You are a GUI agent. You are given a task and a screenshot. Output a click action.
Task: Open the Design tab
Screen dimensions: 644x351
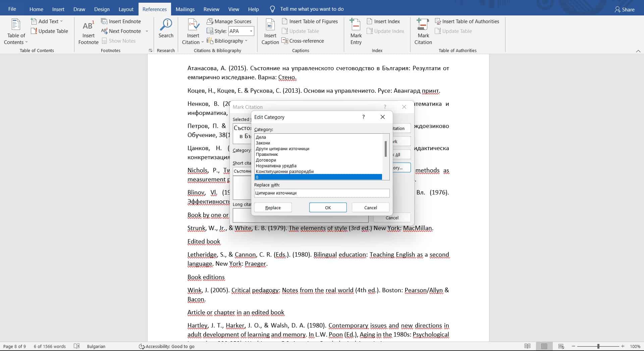[102, 9]
